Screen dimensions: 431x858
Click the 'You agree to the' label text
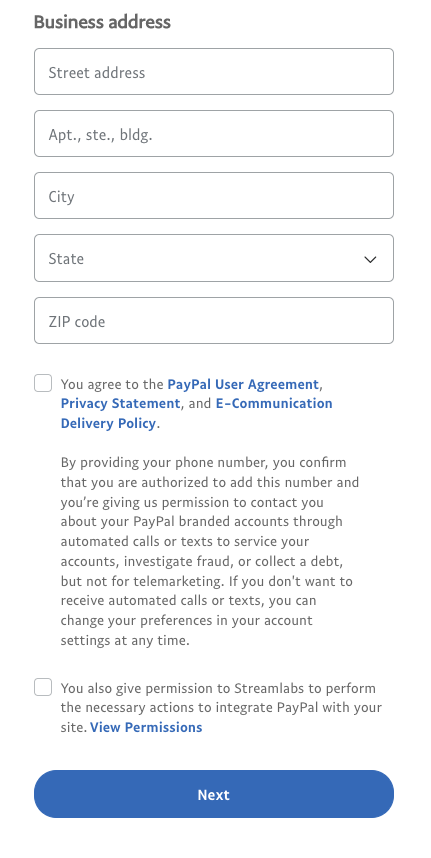point(112,384)
